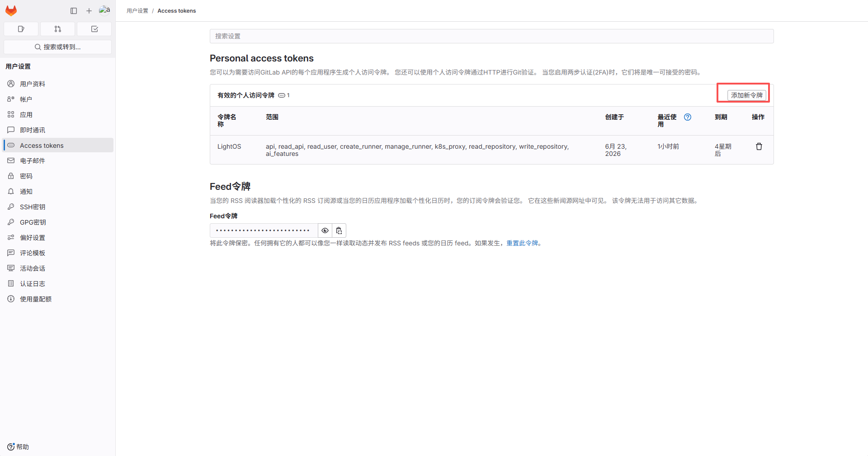Open 即时通讯 sidebar item
Image resolution: width=868 pixels, height=456 pixels.
(x=58, y=130)
